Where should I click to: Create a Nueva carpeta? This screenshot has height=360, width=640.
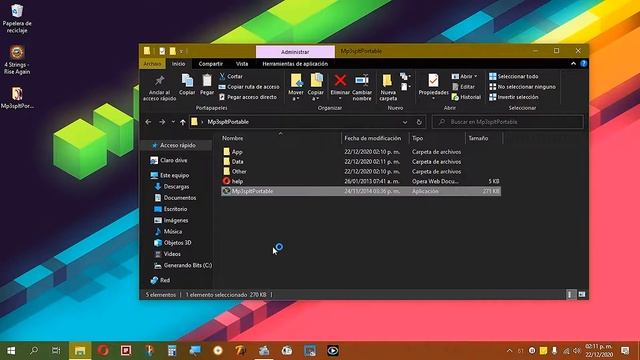click(x=388, y=87)
